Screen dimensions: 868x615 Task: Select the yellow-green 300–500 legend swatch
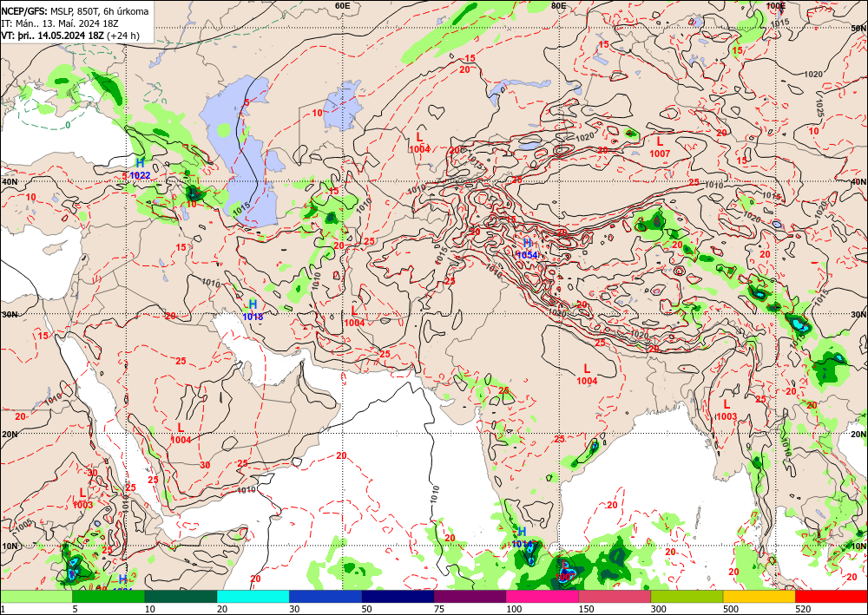point(687,596)
